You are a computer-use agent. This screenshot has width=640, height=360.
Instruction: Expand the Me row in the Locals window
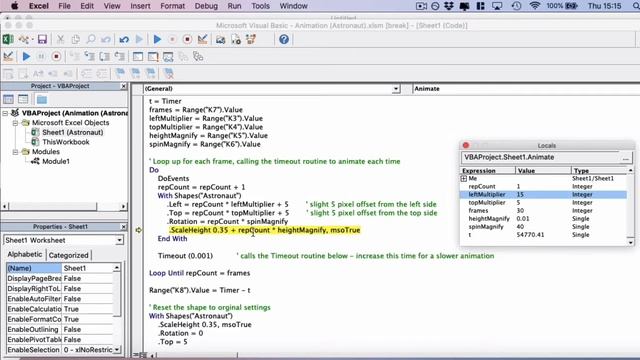[464, 179]
